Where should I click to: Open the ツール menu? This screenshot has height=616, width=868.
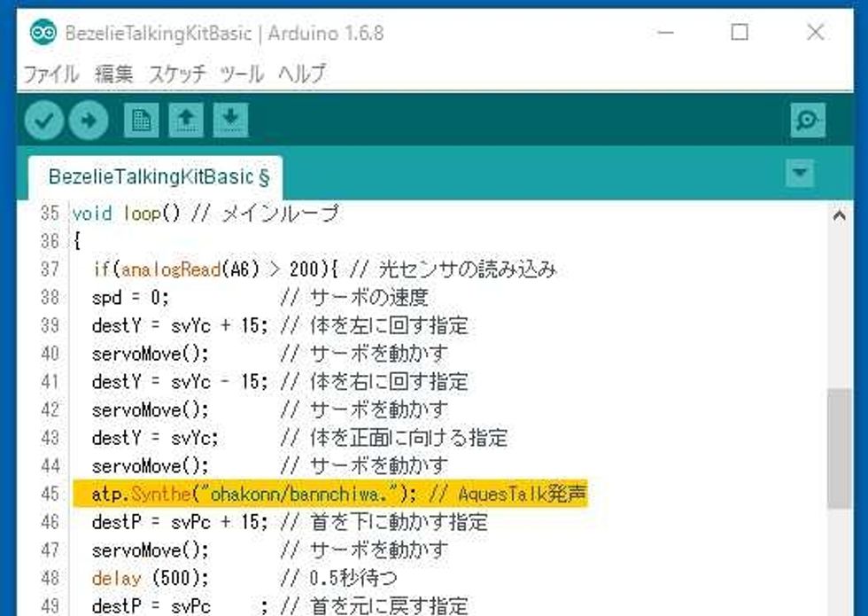[242, 74]
